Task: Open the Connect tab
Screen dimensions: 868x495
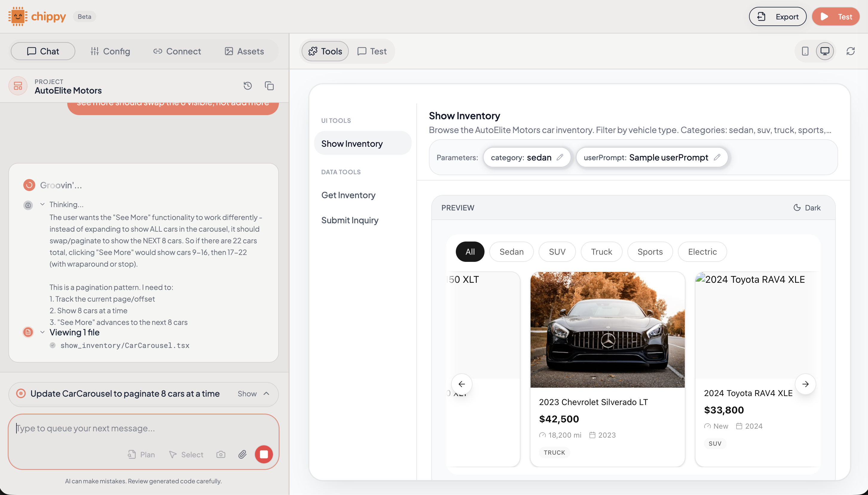Action: [x=177, y=51]
